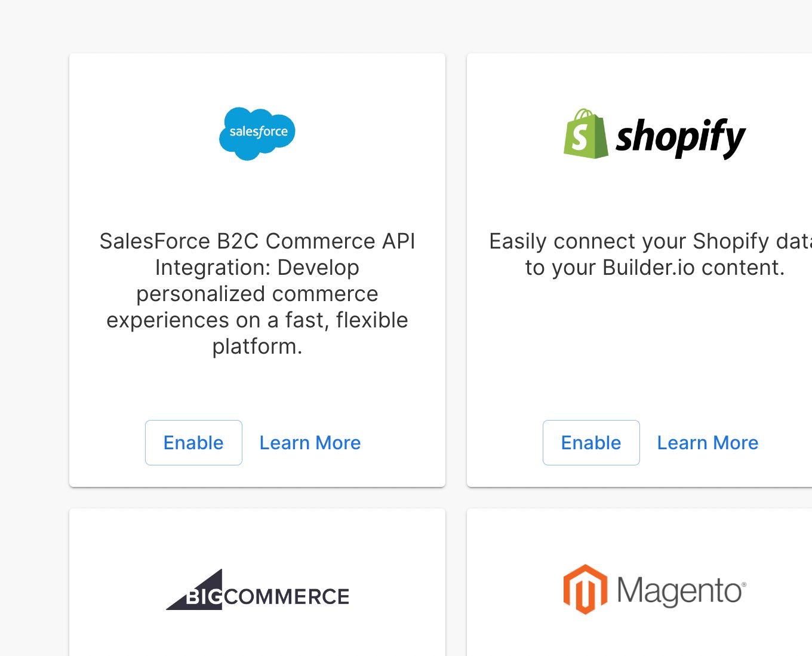Click the black Shopify wordmark

(681, 138)
